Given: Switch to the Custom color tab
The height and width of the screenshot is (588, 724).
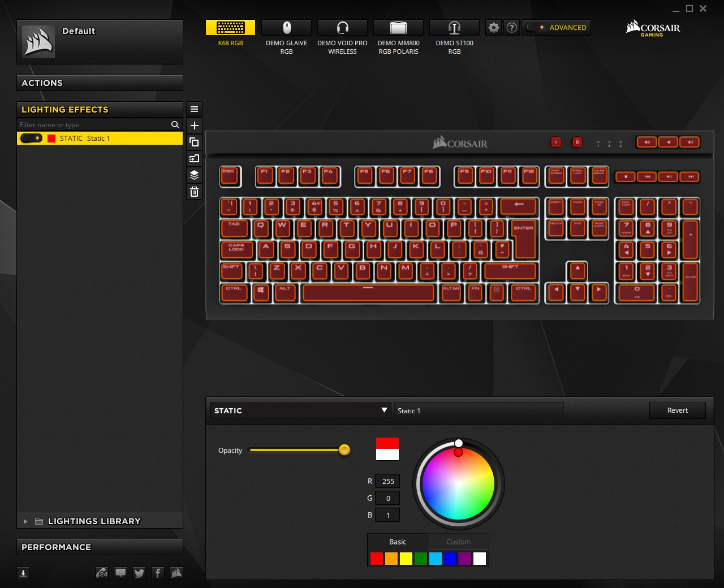Looking at the screenshot, I should click(x=458, y=542).
